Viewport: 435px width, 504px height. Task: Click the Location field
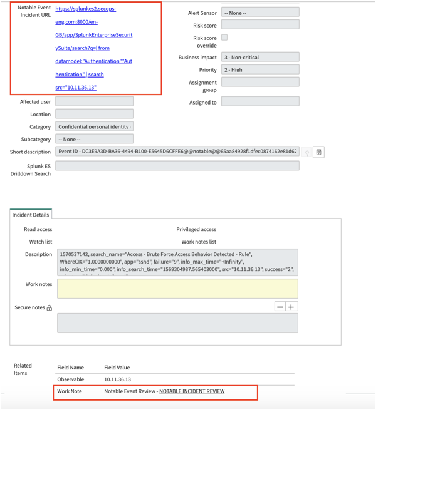coord(94,114)
